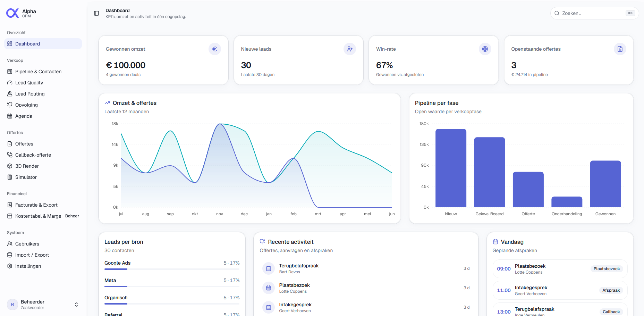
Task: Click the Instellingen gear icon
Action: click(x=10, y=266)
